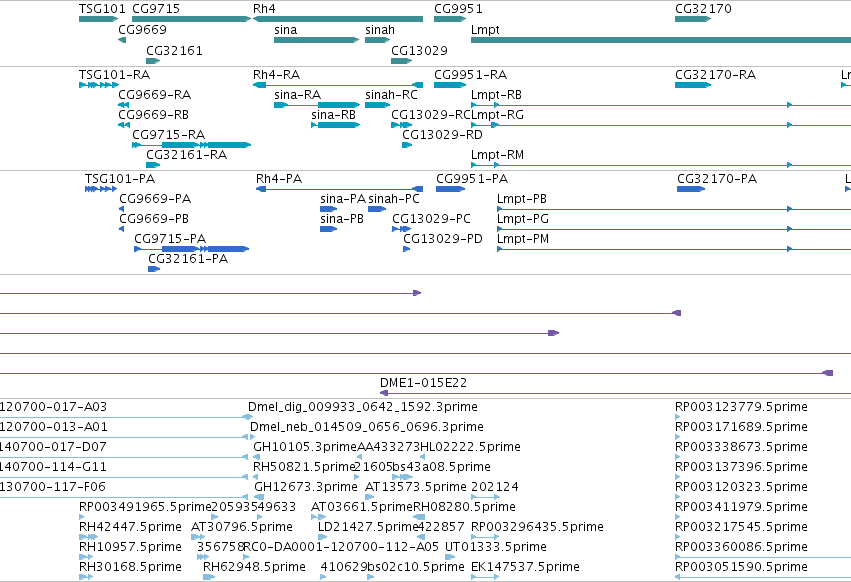
Task: Select the sina-PB feature
Action: click(x=329, y=230)
